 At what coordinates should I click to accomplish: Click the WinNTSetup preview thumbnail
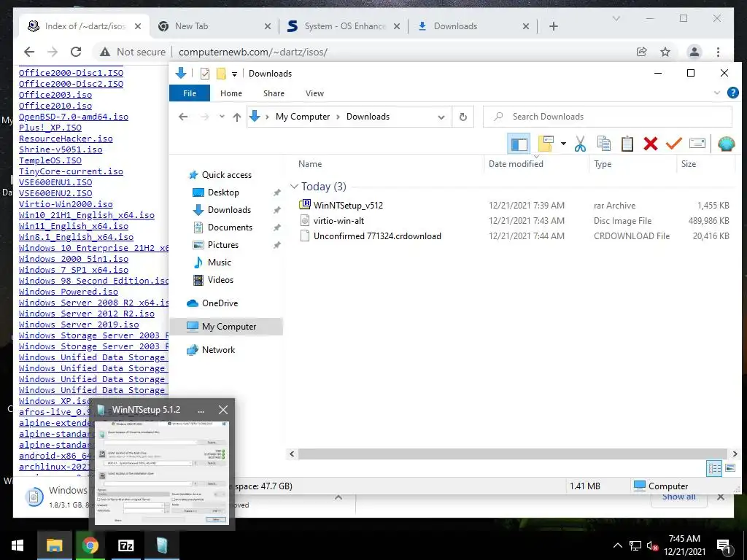pos(162,472)
